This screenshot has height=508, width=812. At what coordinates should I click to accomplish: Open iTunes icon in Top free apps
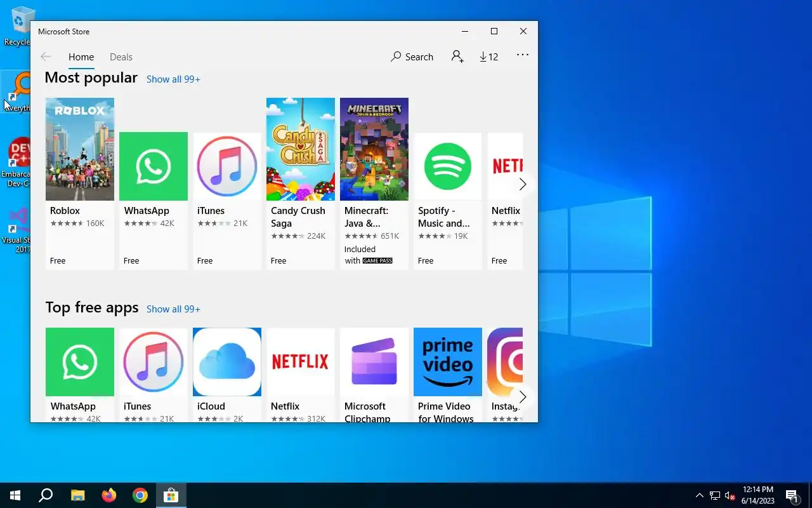(x=154, y=362)
